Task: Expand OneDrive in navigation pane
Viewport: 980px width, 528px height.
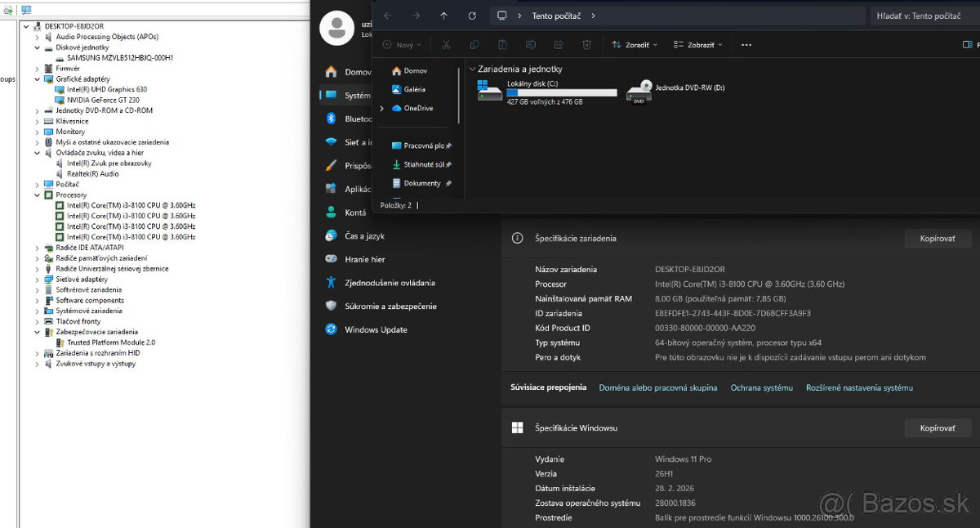Action: pyautogui.click(x=381, y=108)
